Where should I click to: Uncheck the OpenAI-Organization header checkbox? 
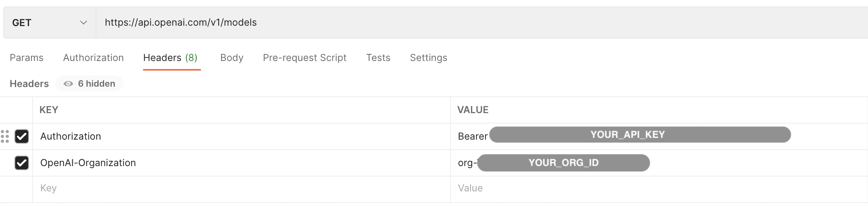22,163
